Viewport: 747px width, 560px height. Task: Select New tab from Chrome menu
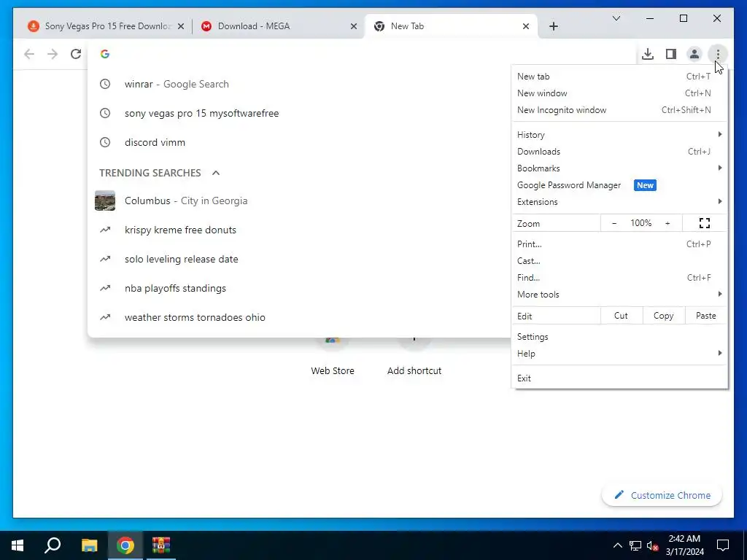(619, 77)
